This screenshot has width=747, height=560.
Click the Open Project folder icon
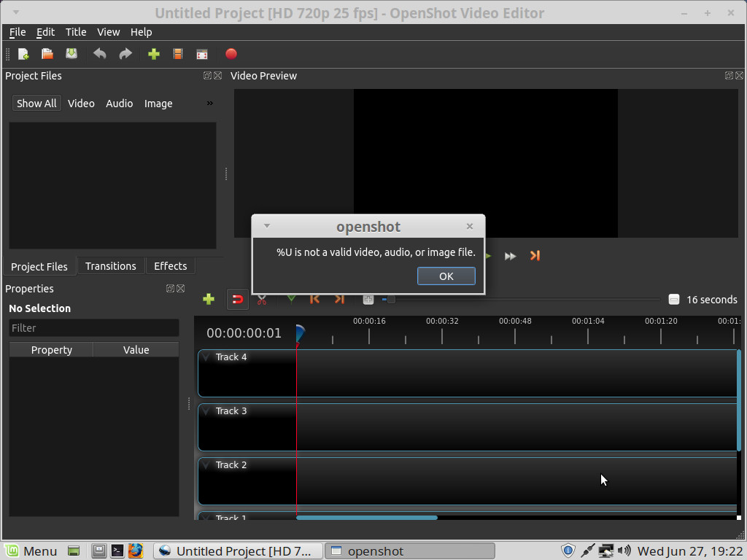[47, 54]
